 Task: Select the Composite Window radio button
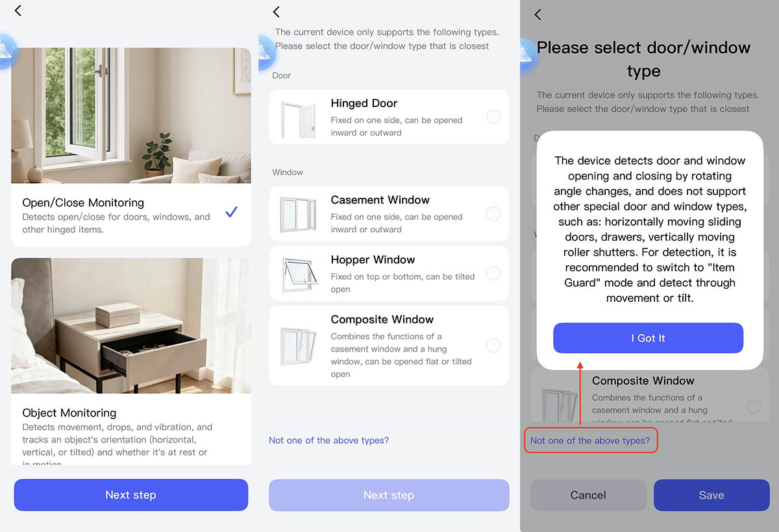pyautogui.click(x=493, y=345)
